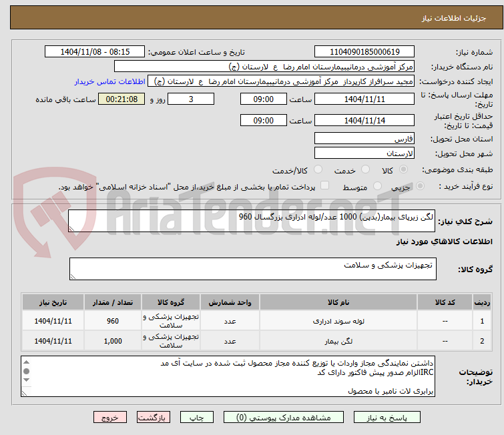Image resolution: width=504 pixels, height=435 pixels.
Task: Grab the resize handle of شرح کلی نیاز box
Action: [x=71, y=228]
